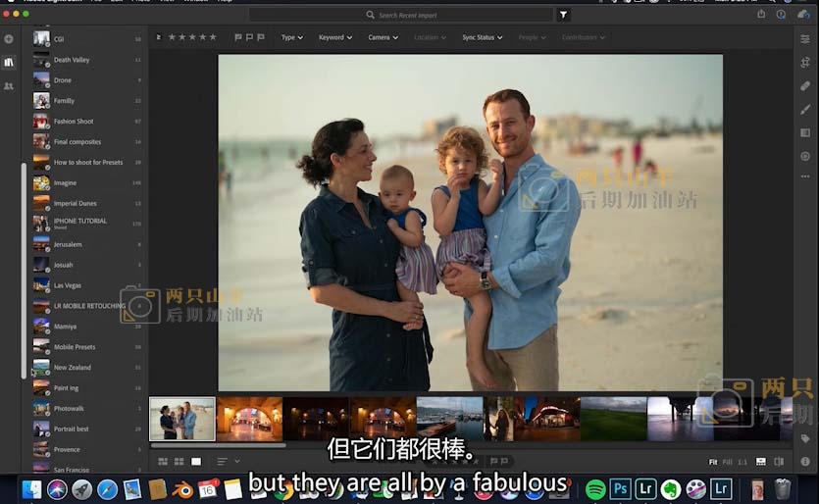The height and width of the screenshot is (504, 819).
Task: Click the Add Photos plus icon
Action: click(9, 39)
